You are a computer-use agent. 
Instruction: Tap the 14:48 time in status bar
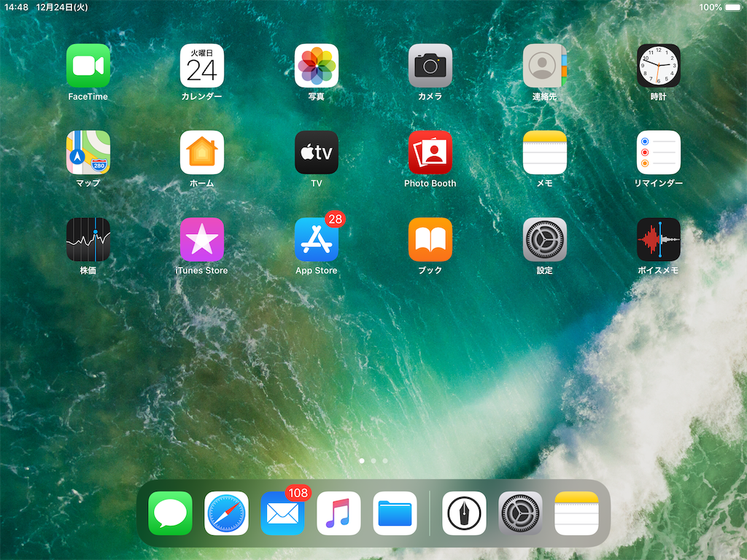(x=17, y=7)
